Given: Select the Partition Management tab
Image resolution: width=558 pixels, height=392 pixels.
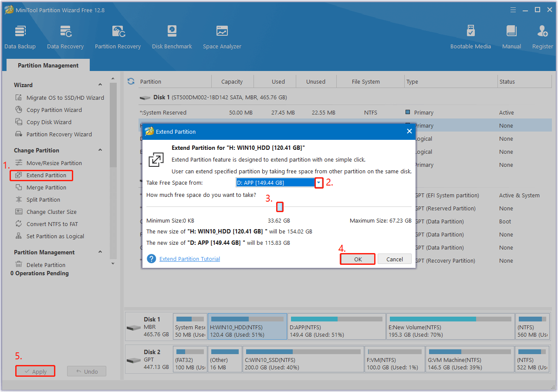Looking at the screenshot, I should click(48, 65).
